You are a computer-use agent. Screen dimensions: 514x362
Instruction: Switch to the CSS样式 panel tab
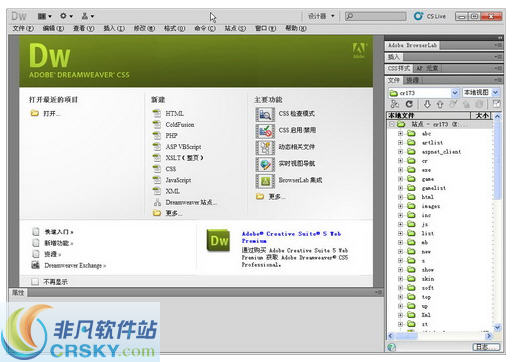399,68
